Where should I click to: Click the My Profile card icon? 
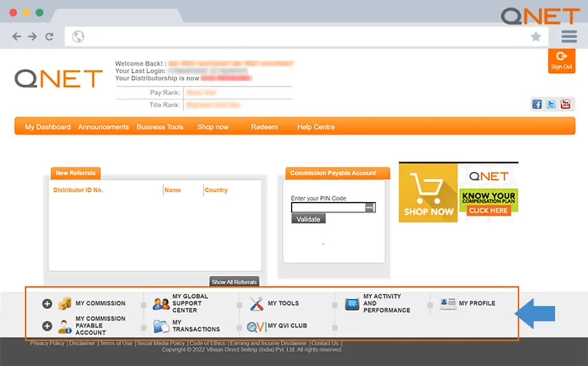click(448, 303)
